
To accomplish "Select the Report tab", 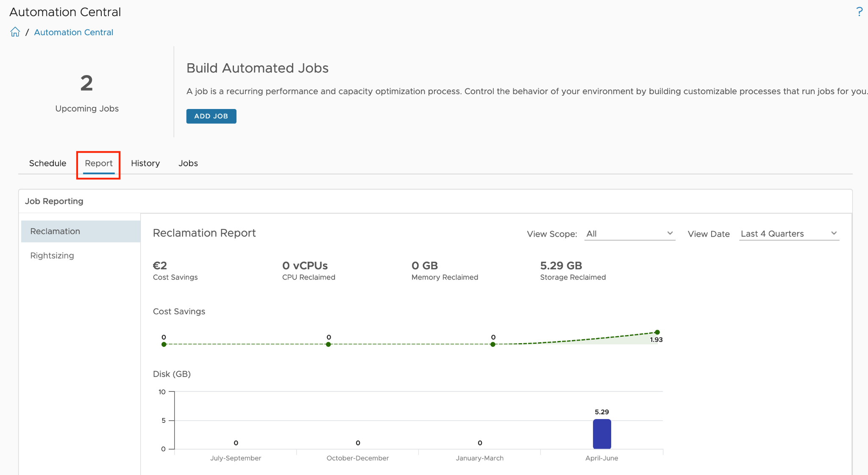I will pos(99,163).
